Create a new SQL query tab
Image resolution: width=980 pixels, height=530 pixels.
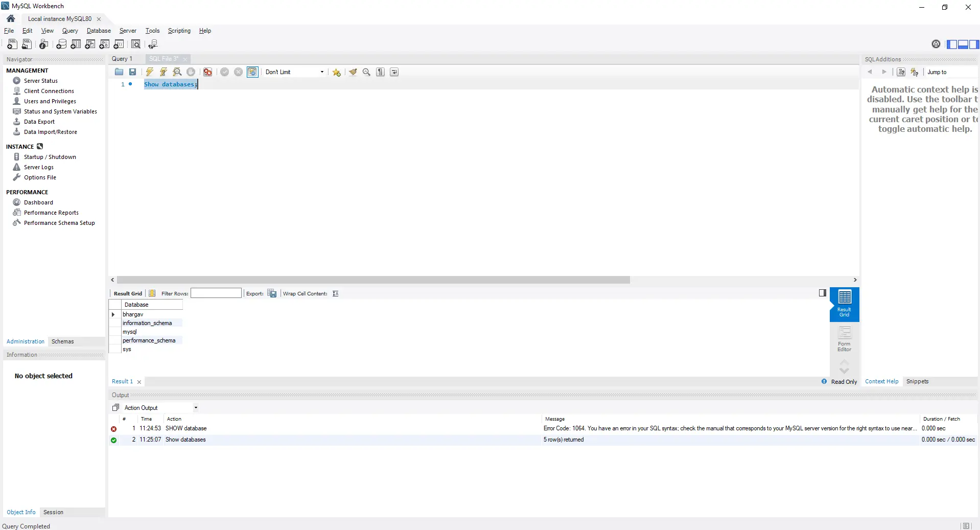point(12,44)
